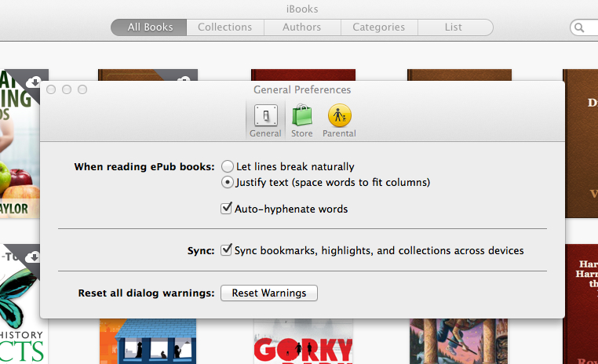Switch to Categories view
The image size is (598, 364).
[379, 27]
